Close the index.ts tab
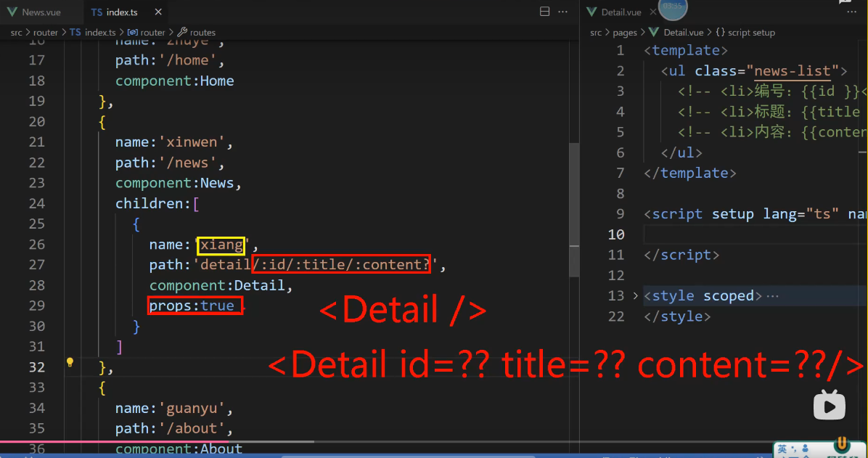The image size is (868, 458). [158, 12]
